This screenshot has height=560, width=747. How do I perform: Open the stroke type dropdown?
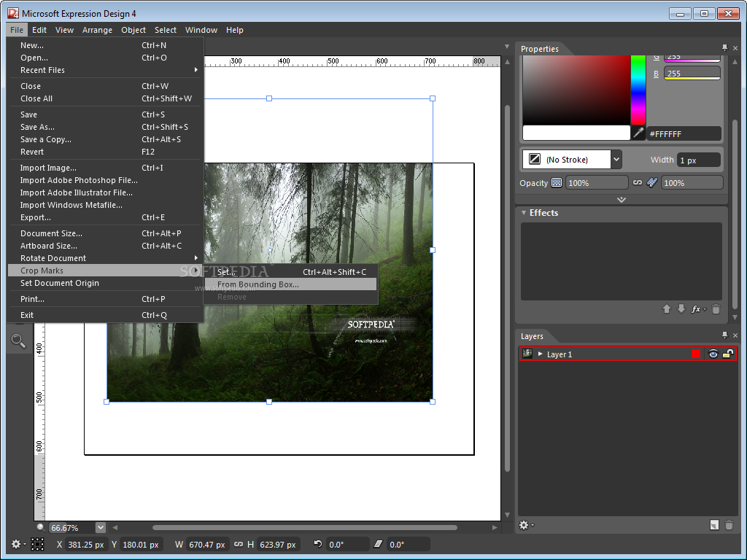(x=616, y=160)
